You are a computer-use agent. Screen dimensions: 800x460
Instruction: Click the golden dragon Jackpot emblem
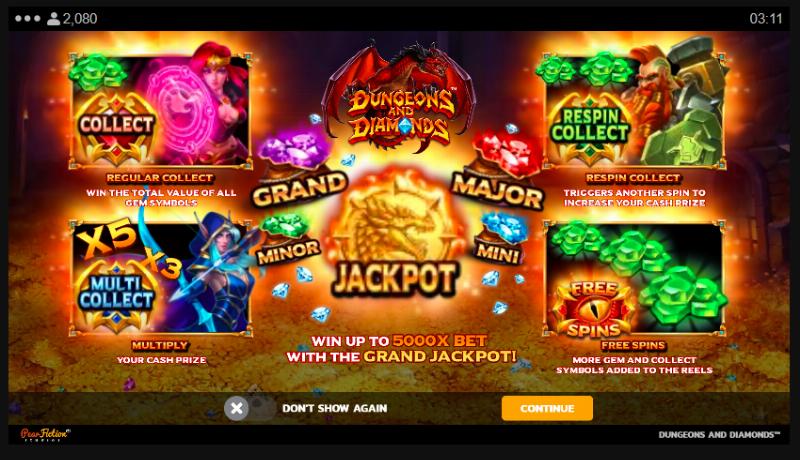coord(395,235)
